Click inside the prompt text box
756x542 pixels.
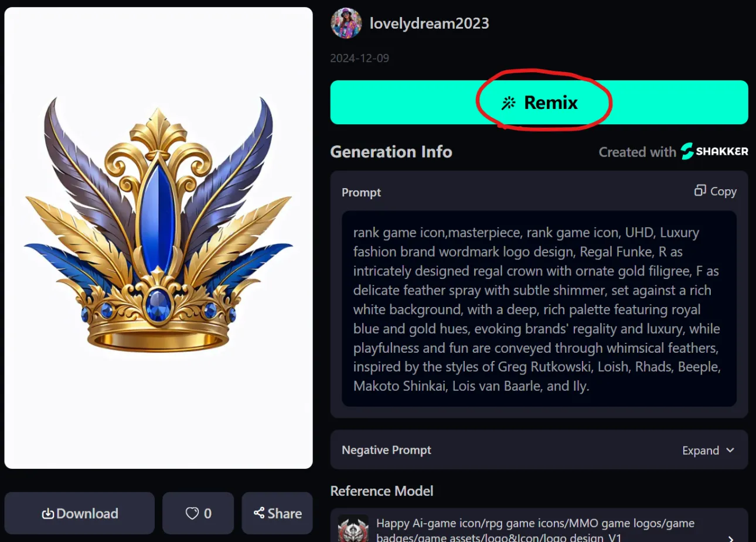tap(539, 309)
